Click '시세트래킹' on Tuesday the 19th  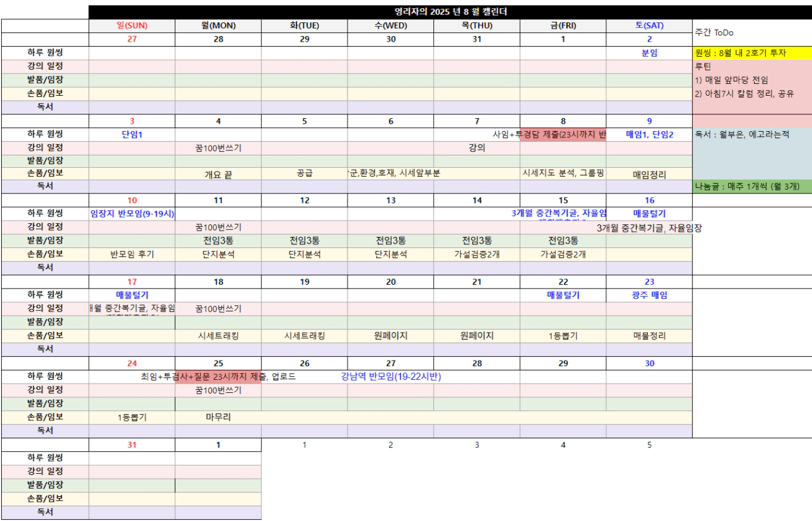pyautogui.click(x=304, y=336)
